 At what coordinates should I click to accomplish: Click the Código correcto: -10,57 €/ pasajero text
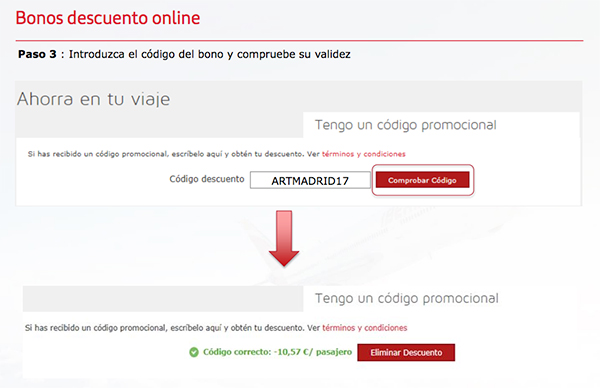coord(277,352)
